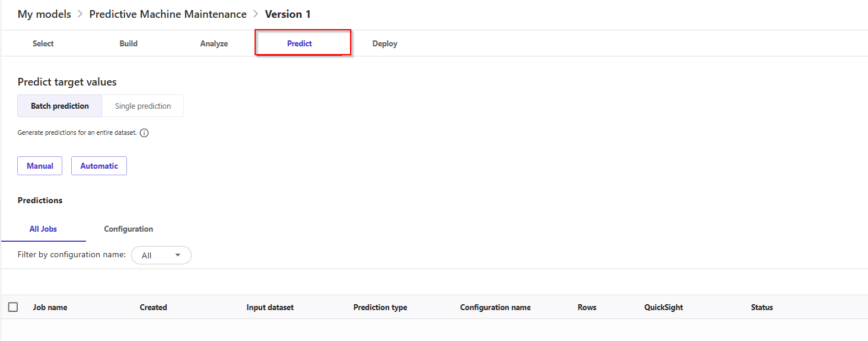The image size is (868, 341).
Task: Open the Predict tab
Action: (300, 43)
